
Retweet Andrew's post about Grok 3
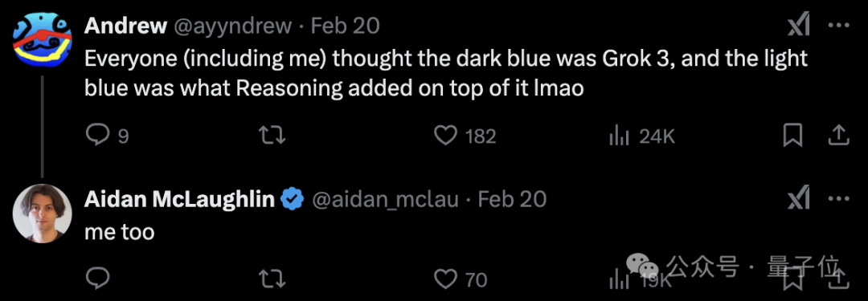(x=272, y=136)
